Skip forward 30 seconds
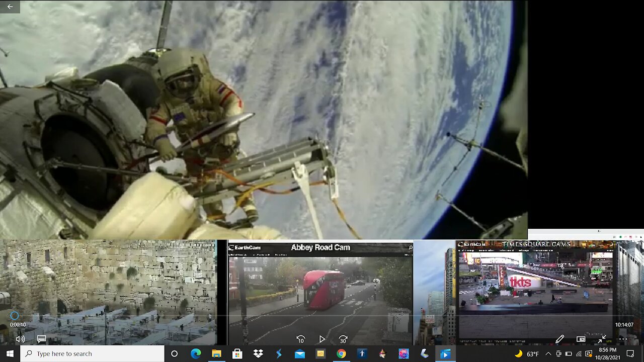Screen dimensions: 644x362 point(343,339)
